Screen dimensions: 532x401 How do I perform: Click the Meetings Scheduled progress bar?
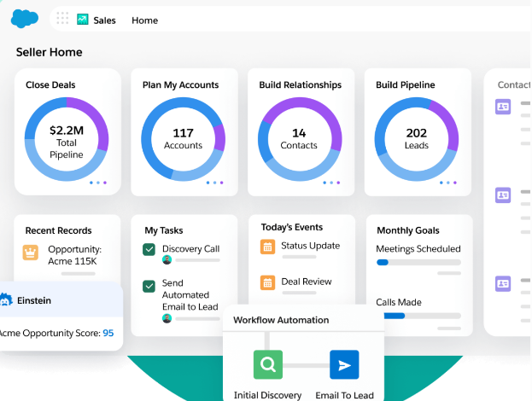click(x=418, y=263)
